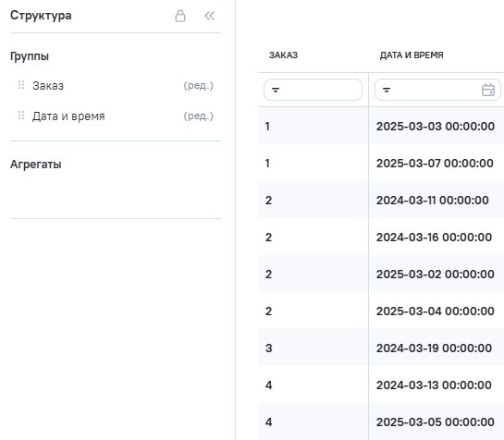This screenshot has width=504, height=440.
Task: Click the Агрегаты section heading
Action: pyautogui.click(x=36, y=165)
